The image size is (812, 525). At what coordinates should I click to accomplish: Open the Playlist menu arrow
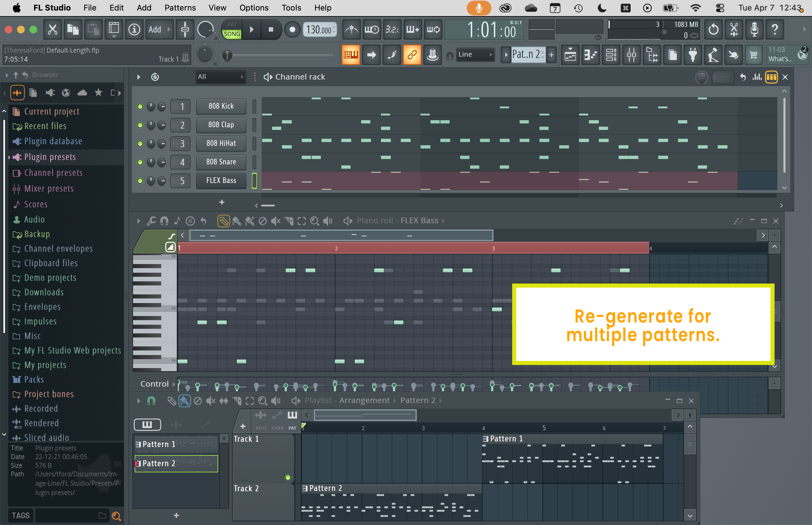pyautogui.click(x=139, y=401)
